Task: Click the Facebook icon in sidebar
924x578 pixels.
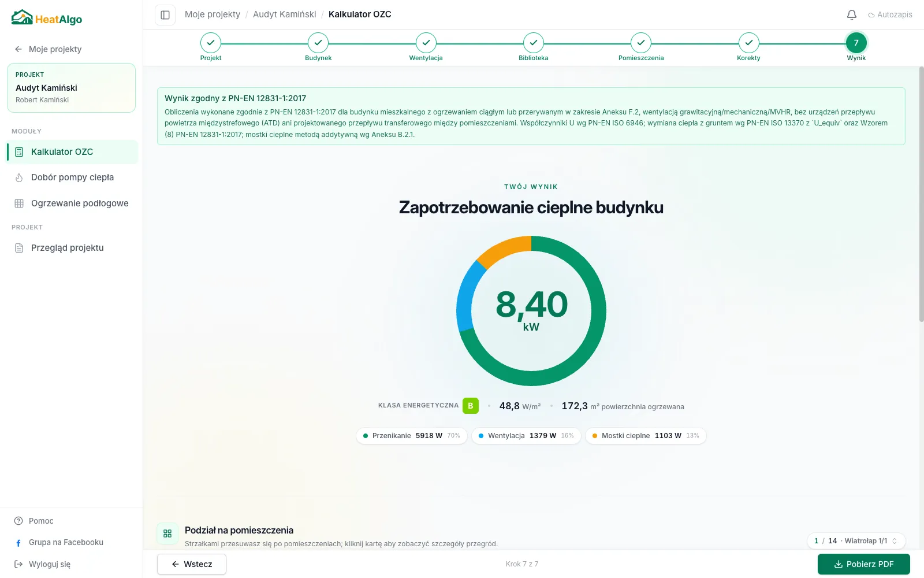Action: click(18, 543)
